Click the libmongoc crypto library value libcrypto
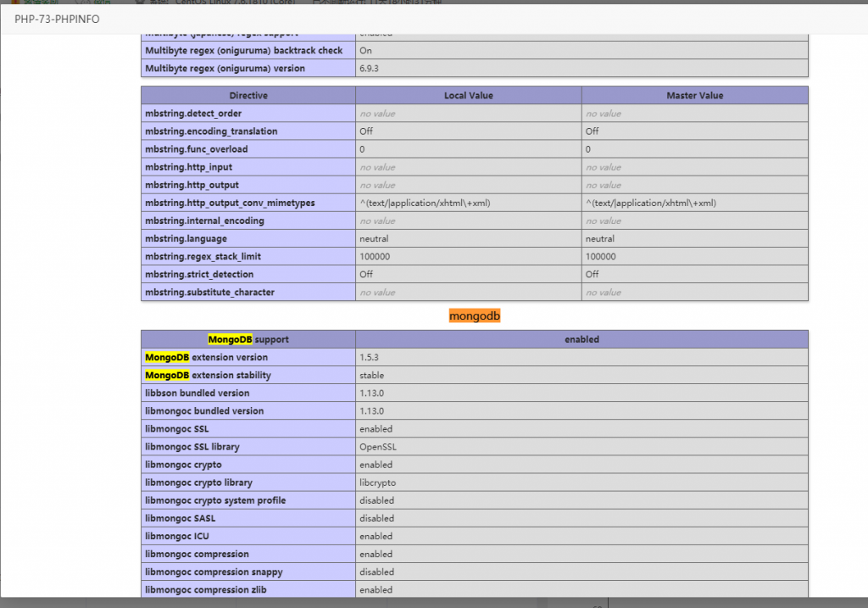Image resolution: width=868 pixels, height=608 pixels. (377, 482)
